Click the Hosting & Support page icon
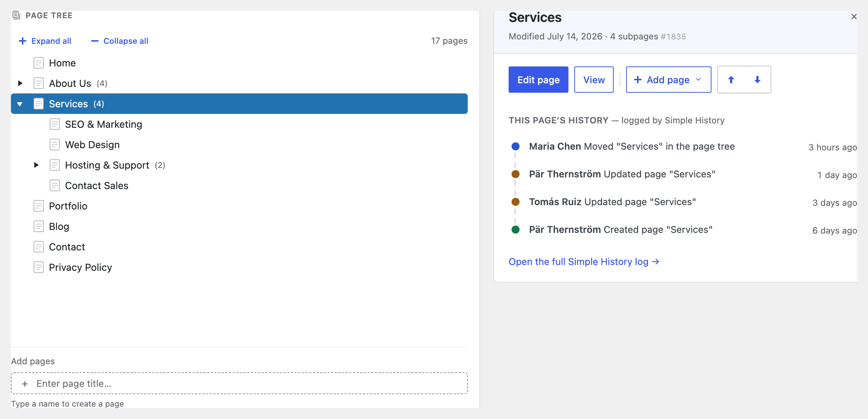Screen dimensions: 868x419 (x=55, y=165)
